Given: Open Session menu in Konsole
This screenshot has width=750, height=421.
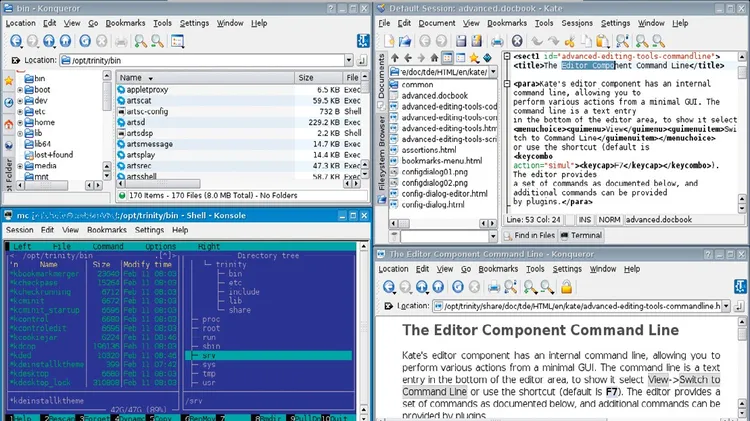Looking at the screenshot, I should 19,230.
